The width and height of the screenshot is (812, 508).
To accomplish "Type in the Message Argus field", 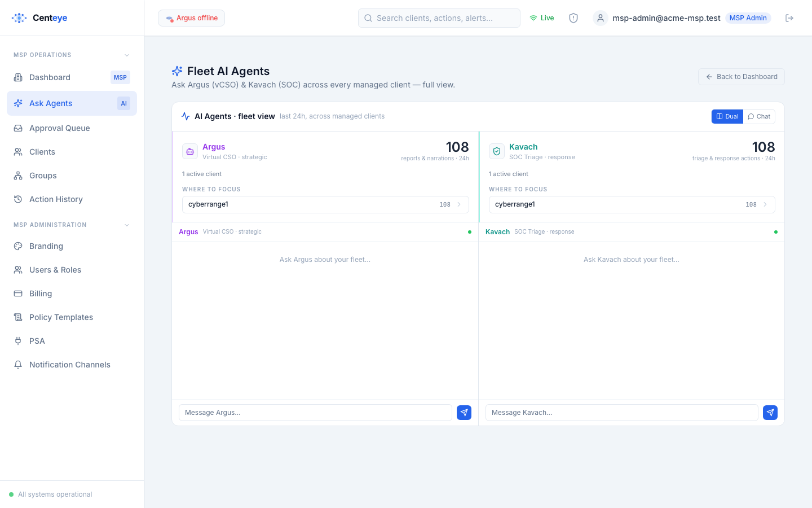I will [x=315, y=413].
